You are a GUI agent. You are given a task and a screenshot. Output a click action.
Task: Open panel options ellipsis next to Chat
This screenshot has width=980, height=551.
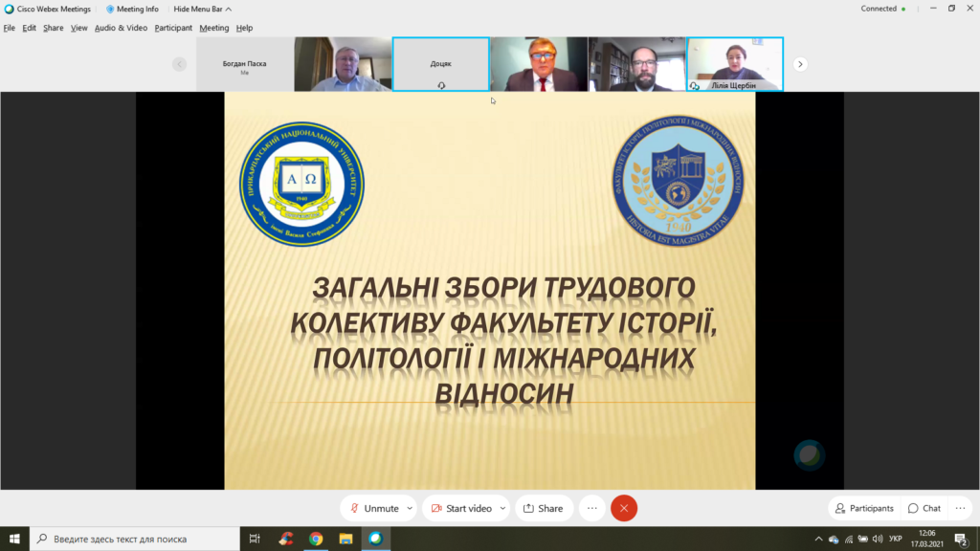click(961, 508)
